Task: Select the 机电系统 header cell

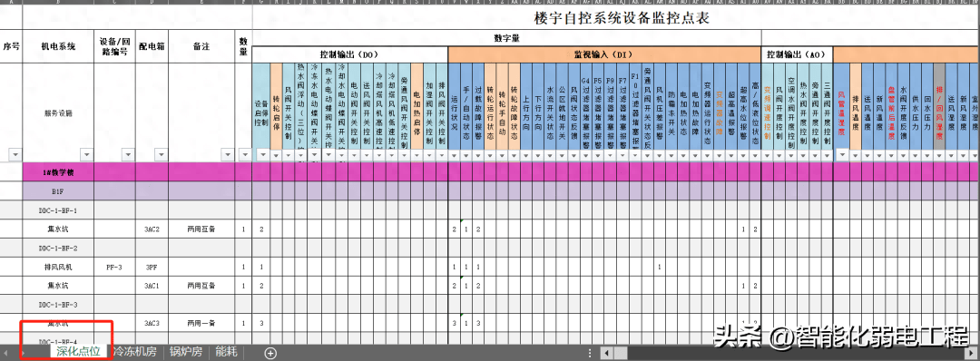Action: coord(58,45)
